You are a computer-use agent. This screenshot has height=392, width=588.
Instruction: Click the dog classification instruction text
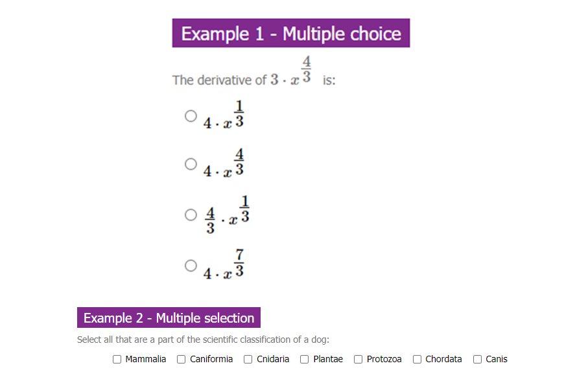204,340
